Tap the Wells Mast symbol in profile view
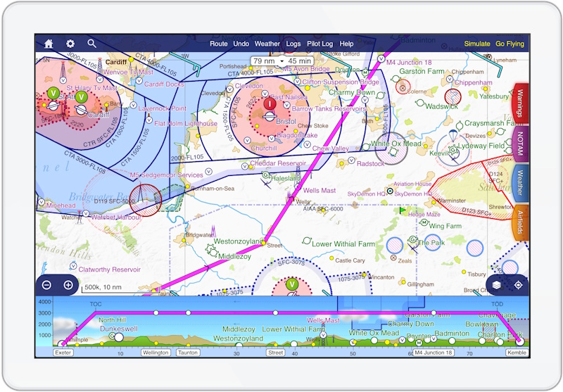 click(x=323, y=335)
